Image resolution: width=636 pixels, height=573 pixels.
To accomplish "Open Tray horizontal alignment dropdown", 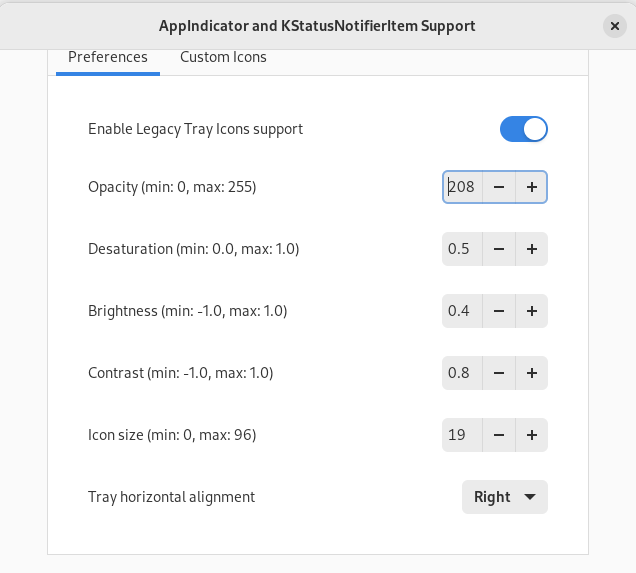I will (504, 497).
